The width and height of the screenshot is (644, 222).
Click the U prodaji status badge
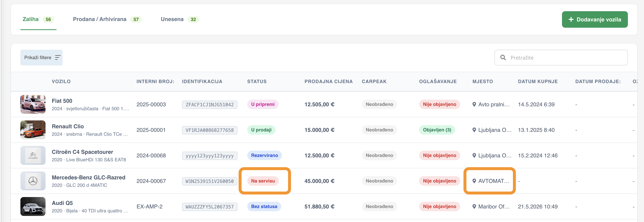(x=261, y=130)
